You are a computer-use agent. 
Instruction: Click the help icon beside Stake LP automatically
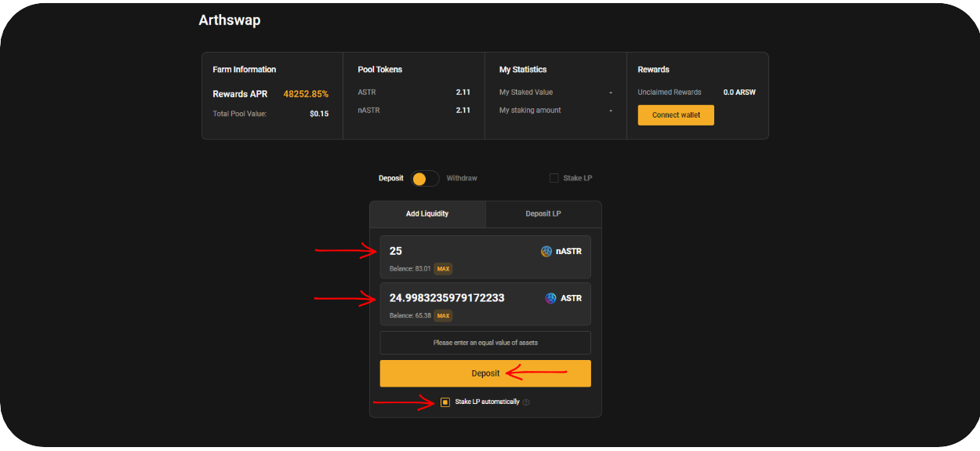click(x=526, y=402)
